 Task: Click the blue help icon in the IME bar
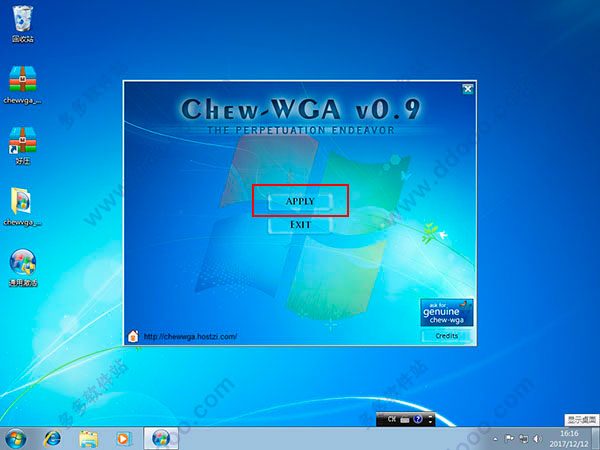pos(418,419)
